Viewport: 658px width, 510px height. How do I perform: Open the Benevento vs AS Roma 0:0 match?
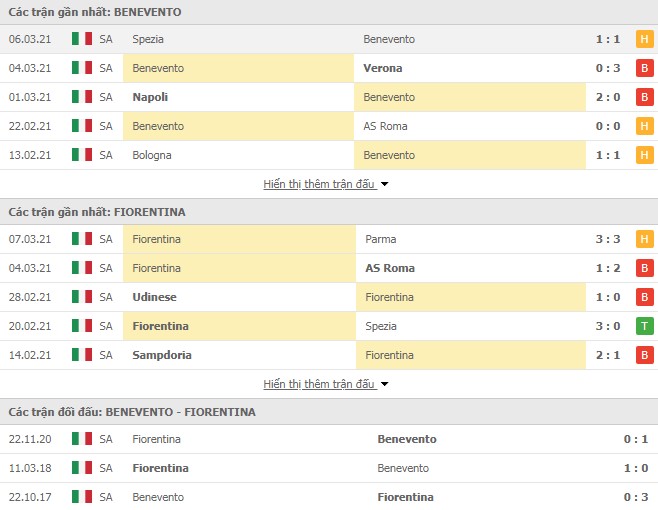pos(608,126)
